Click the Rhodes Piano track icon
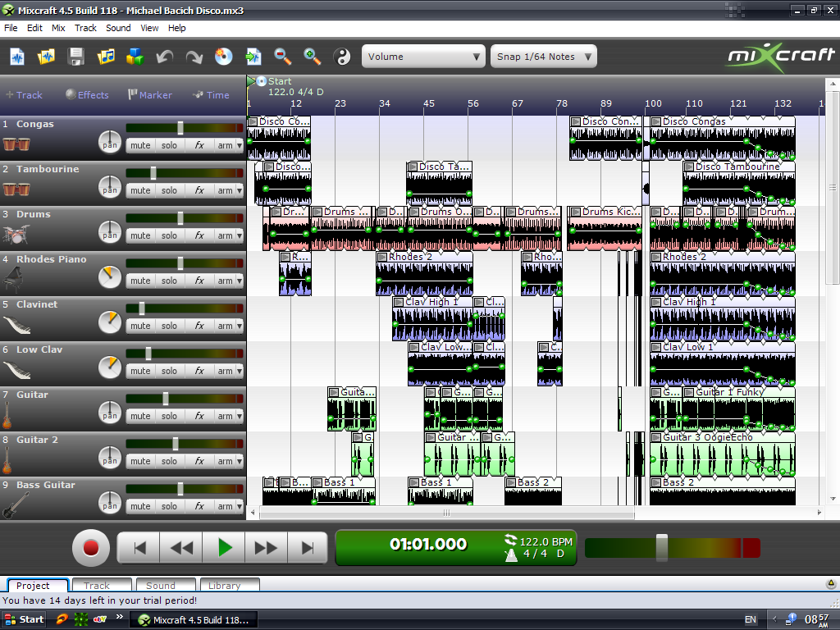Image resolution: width=840 pixels, height=630 pixels. [x=13, y=281]
